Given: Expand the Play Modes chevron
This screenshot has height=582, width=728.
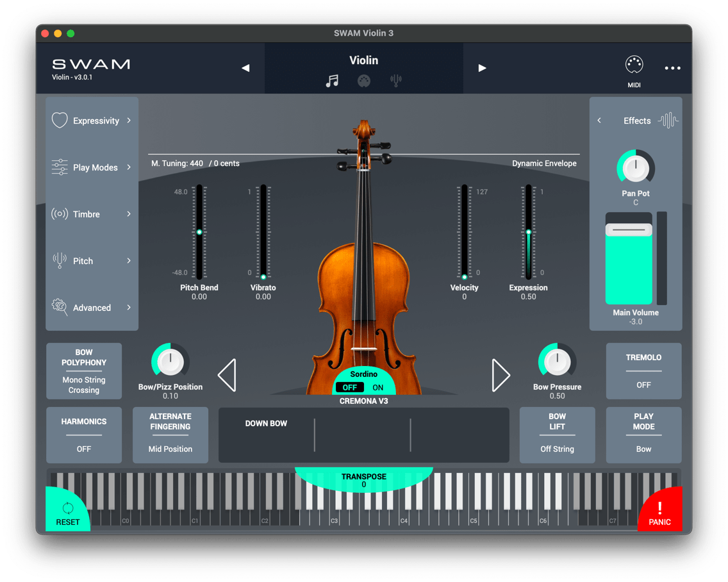Looking at the screenshot, I should (129, 167).
